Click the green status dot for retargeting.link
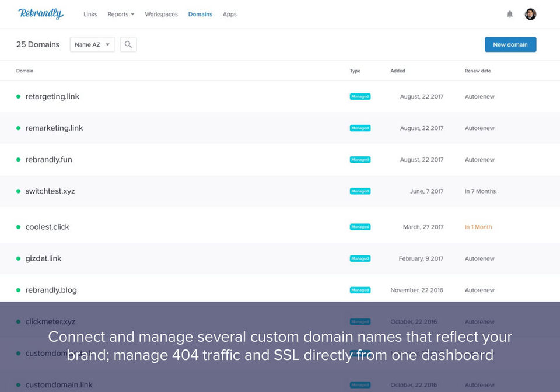560x392 pixels. click(18, 97)
